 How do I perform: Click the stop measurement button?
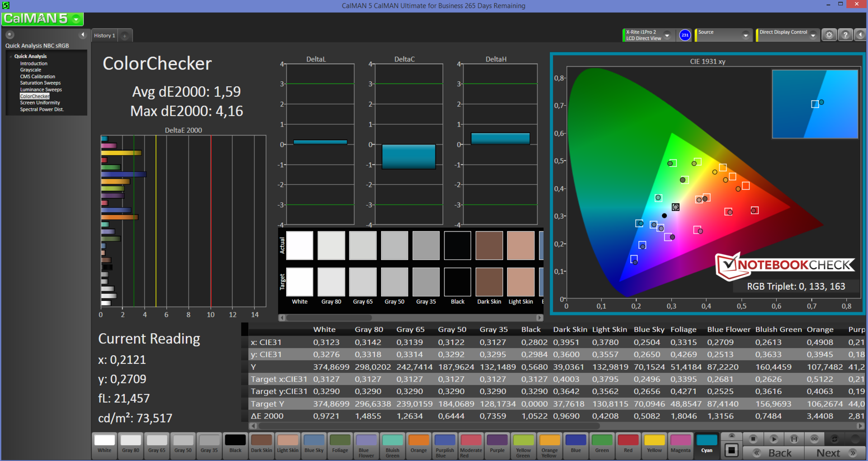coord(753,439)
